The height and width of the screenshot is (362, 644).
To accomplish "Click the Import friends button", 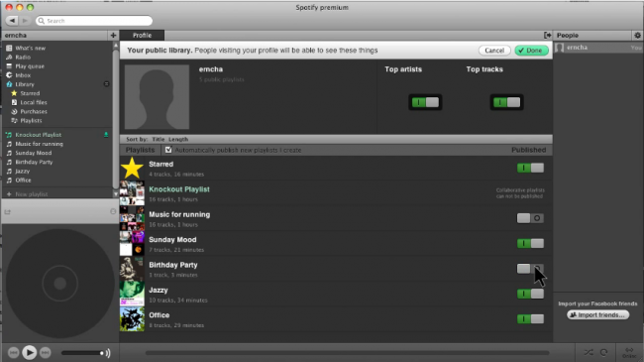I will (x=598, y=314).
